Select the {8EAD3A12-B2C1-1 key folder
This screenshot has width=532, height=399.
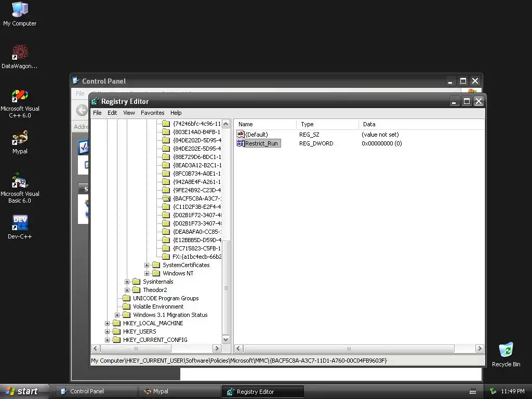click(x=166, y=165)
